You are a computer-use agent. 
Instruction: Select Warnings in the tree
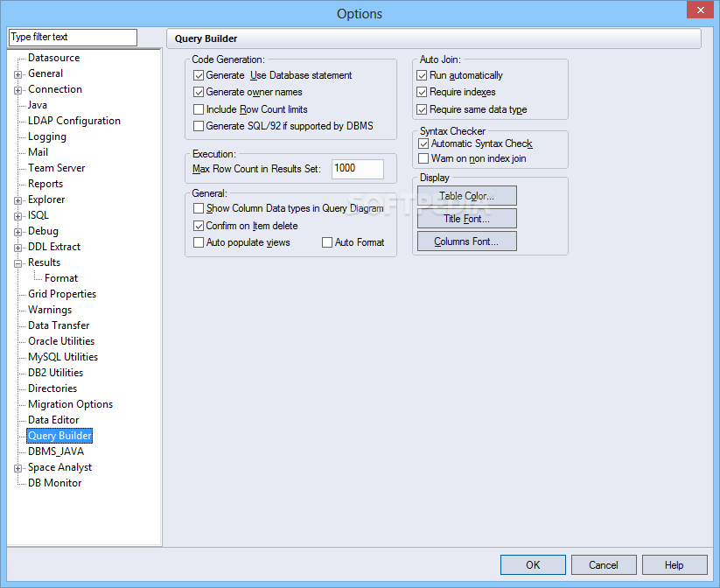click(x=50, y=310)
